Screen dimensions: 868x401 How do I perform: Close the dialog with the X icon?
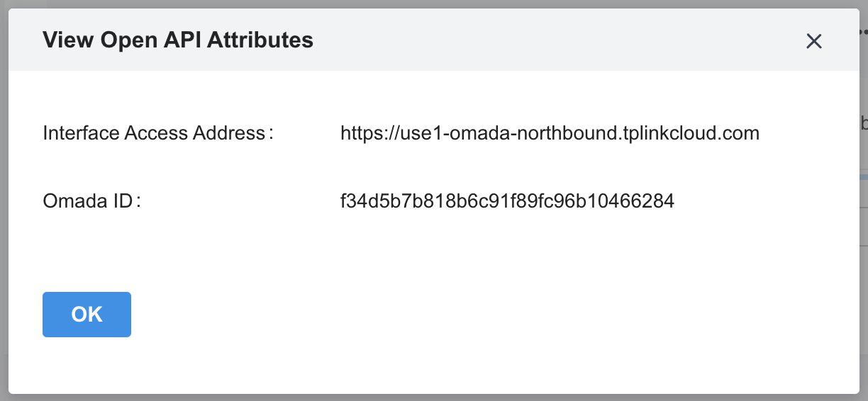click(x=813, y=41)
